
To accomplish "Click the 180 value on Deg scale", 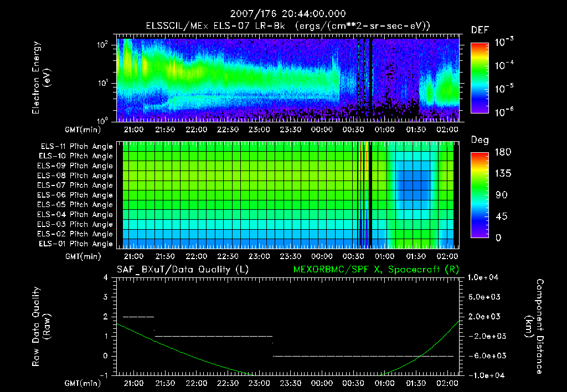I will [503, 152].
